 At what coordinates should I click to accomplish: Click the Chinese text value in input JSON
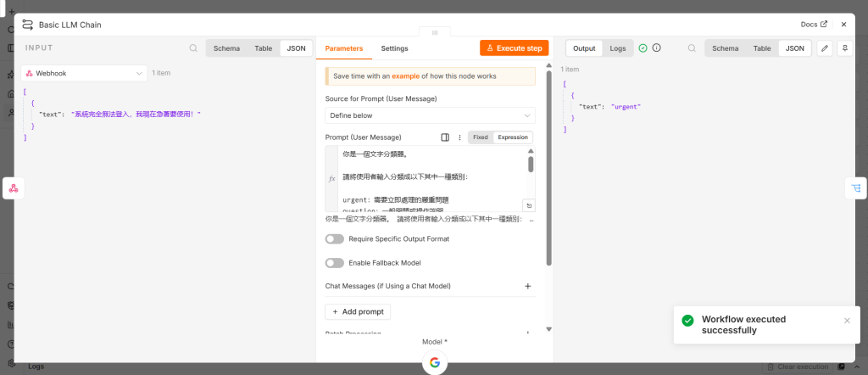[136, 114]
